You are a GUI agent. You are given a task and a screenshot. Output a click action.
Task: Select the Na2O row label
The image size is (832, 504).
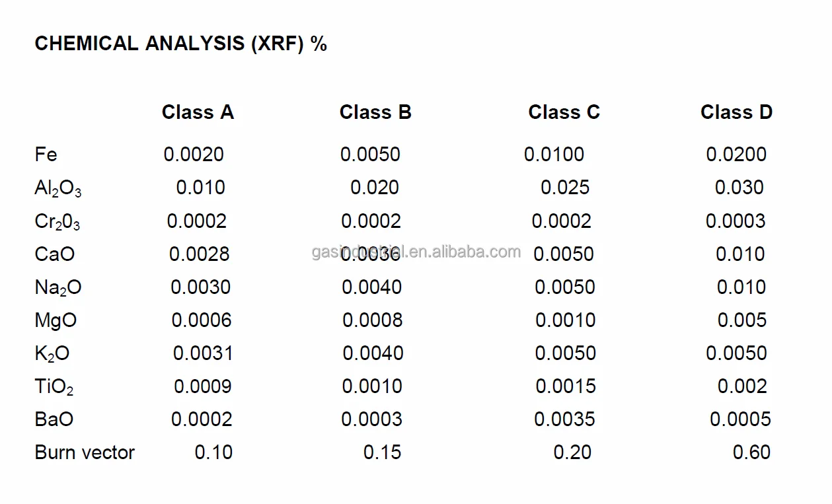click(57, 288)
